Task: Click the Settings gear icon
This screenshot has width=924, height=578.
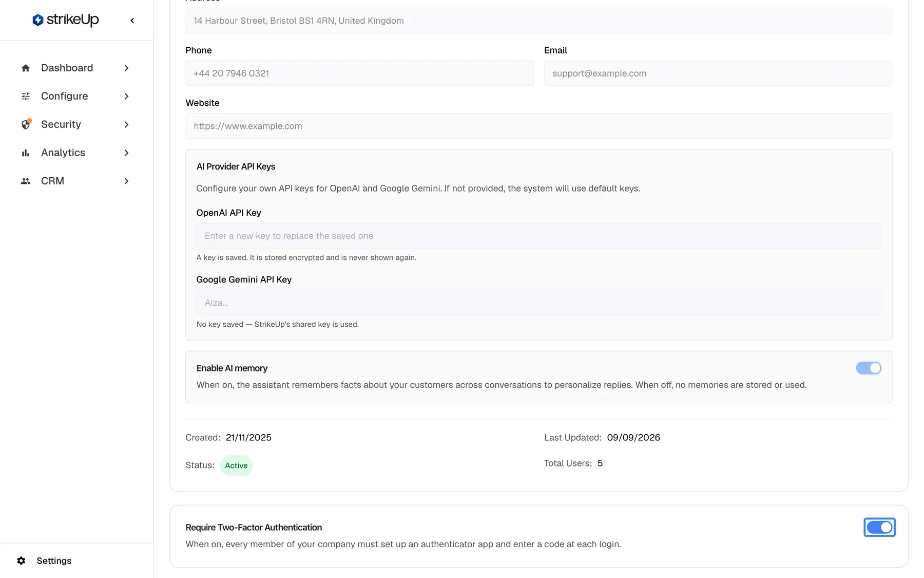Action: 21,561
